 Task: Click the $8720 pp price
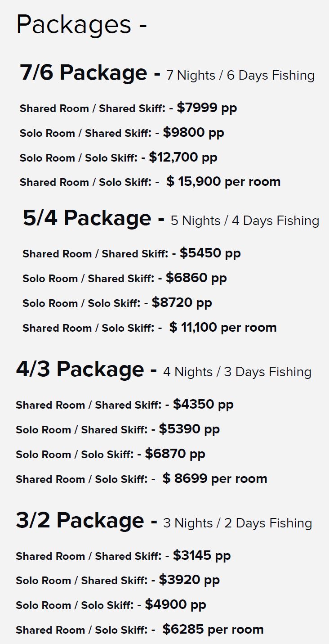pyautogui.click(x=182, y=303)
